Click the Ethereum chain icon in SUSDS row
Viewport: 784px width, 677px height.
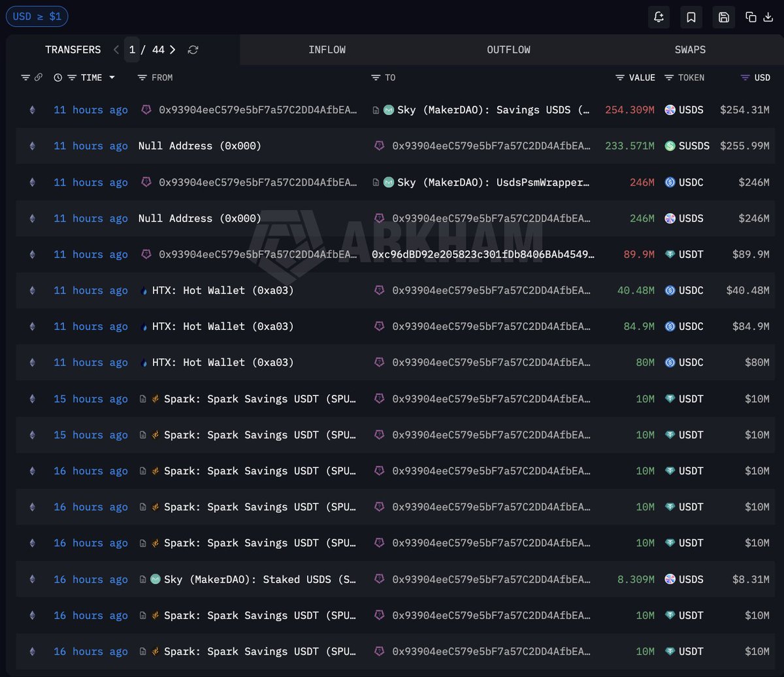[32, 146]
